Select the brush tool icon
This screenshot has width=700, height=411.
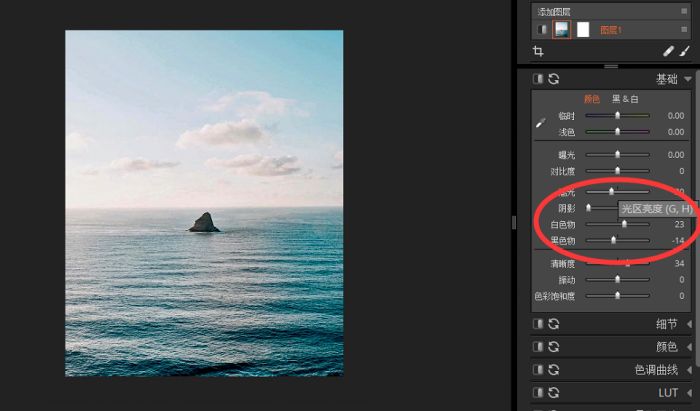[683, 51]
